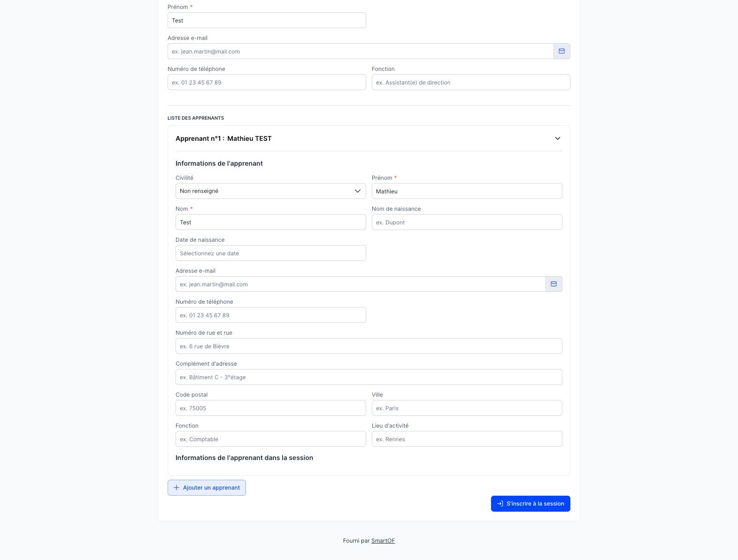Click the plus icon on Ajouter un apprenant
This screenshot has height=560, width=738.
177,488
